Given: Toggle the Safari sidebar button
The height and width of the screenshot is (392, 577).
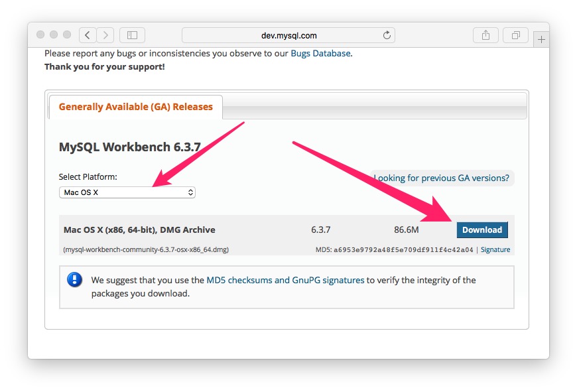Looking at the screenshot, I should [x=132, y=35].
